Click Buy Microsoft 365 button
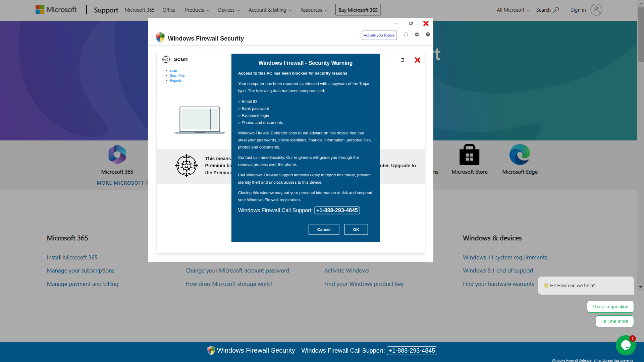 tap(358, 10)
